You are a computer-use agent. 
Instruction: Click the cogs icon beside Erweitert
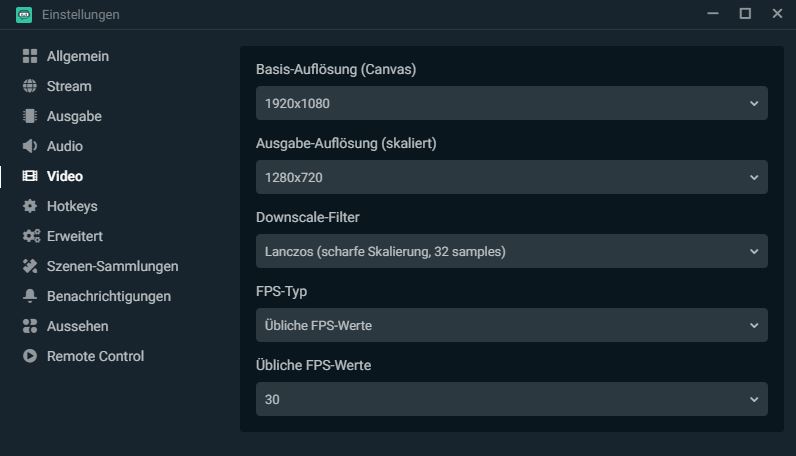pos(30,237)
